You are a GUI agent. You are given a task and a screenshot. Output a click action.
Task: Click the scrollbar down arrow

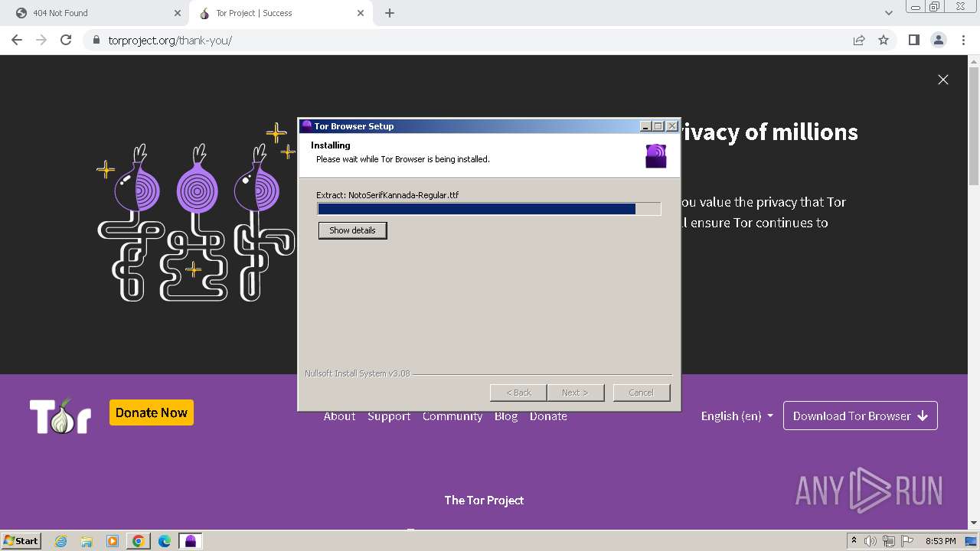click(x=974, y=523)
